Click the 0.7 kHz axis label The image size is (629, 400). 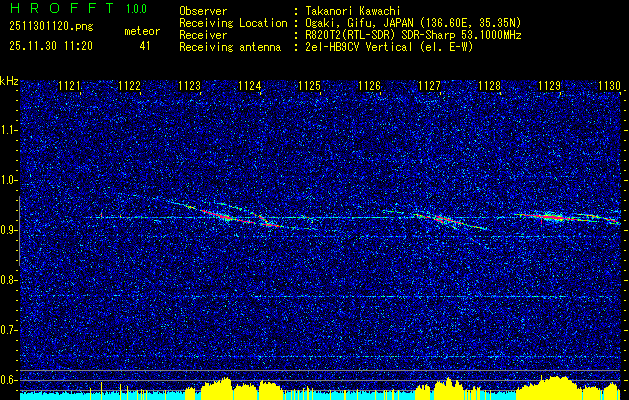click(x=9, y=330)
